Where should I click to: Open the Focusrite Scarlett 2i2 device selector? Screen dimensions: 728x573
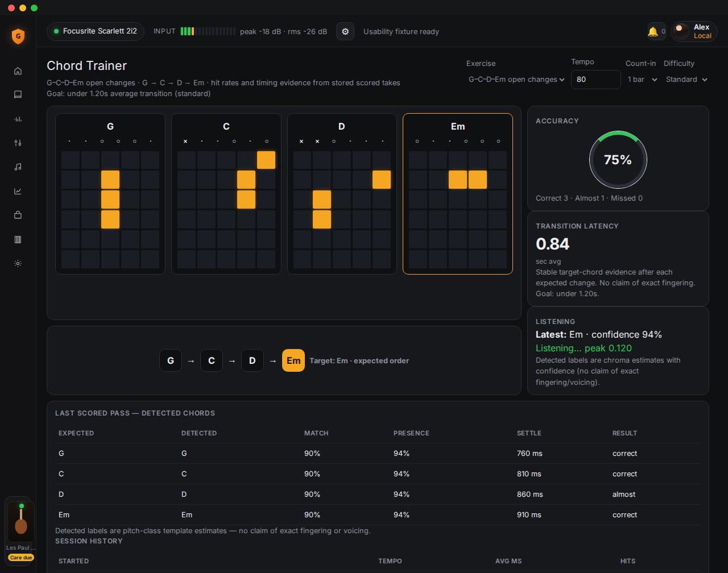click(x=96, y=31)
